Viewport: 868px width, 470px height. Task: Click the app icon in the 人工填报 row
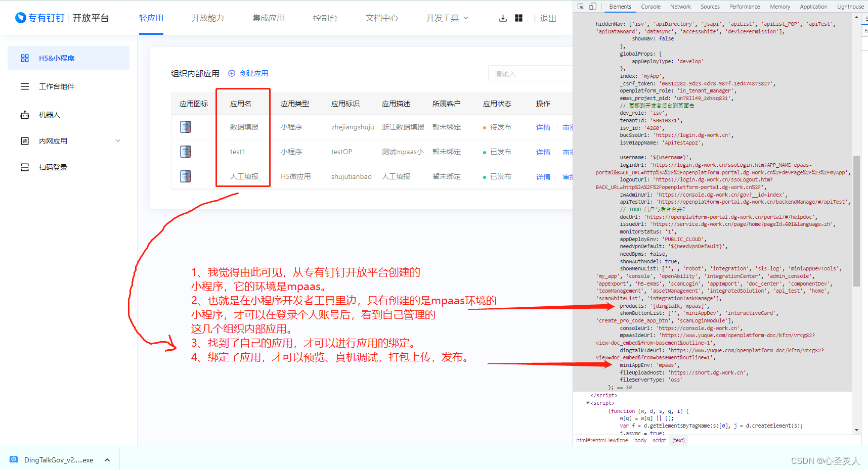tap(186, 176)
